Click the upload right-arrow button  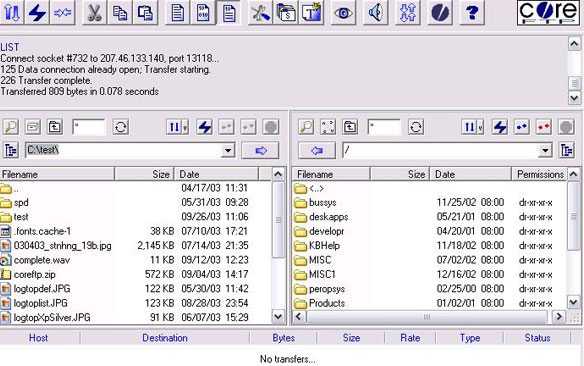click(260, 150)
